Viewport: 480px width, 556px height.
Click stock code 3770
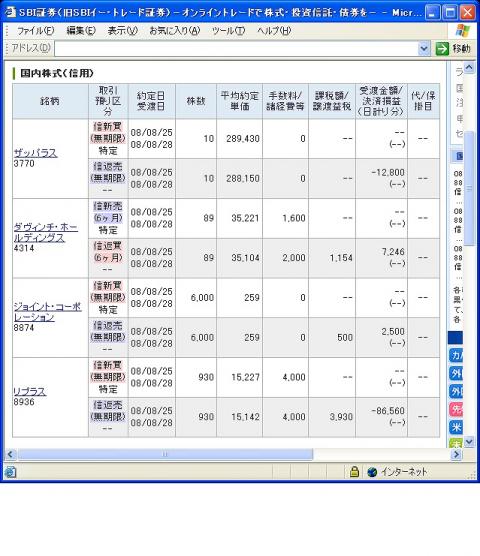[x=24, y=163]
